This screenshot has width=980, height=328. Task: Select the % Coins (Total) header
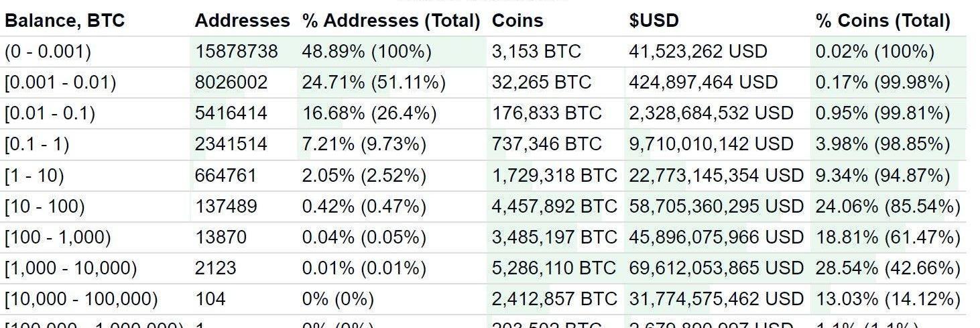tap(882, 21)
